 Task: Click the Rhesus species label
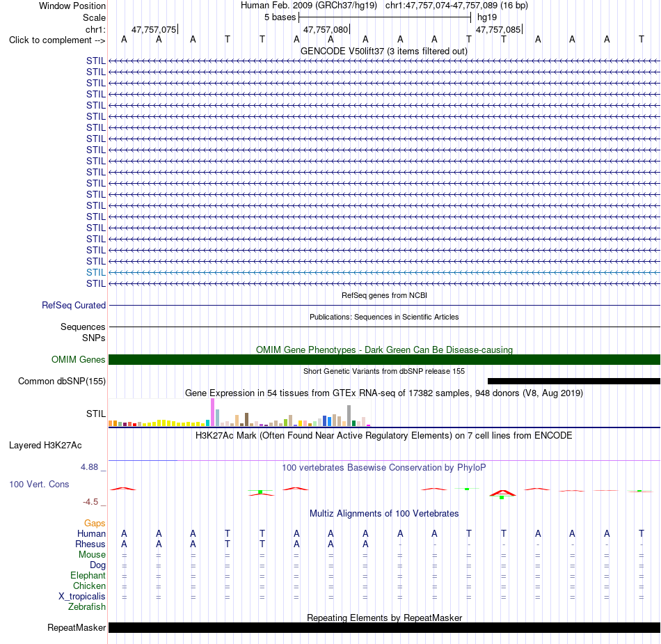click(90, 544)
